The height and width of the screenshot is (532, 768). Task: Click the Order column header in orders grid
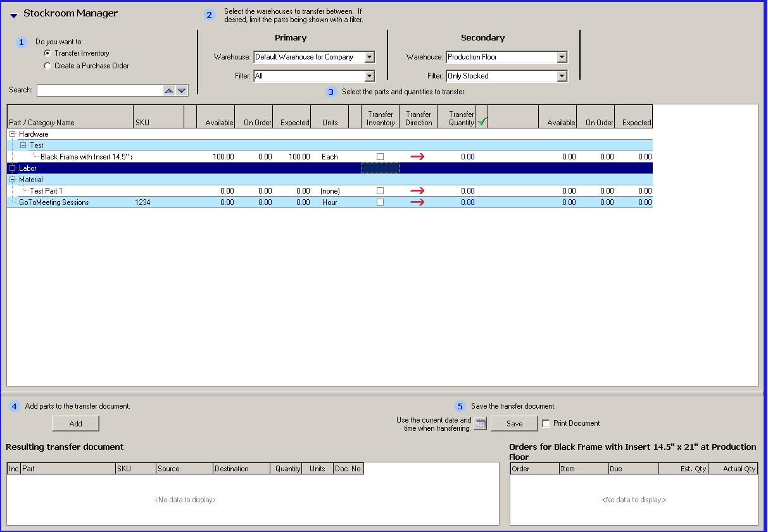534,469
